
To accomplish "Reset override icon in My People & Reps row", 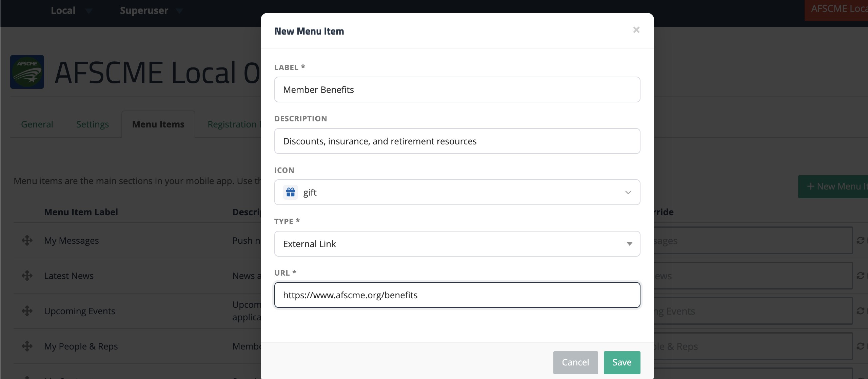I will click(x=861, y=346).
